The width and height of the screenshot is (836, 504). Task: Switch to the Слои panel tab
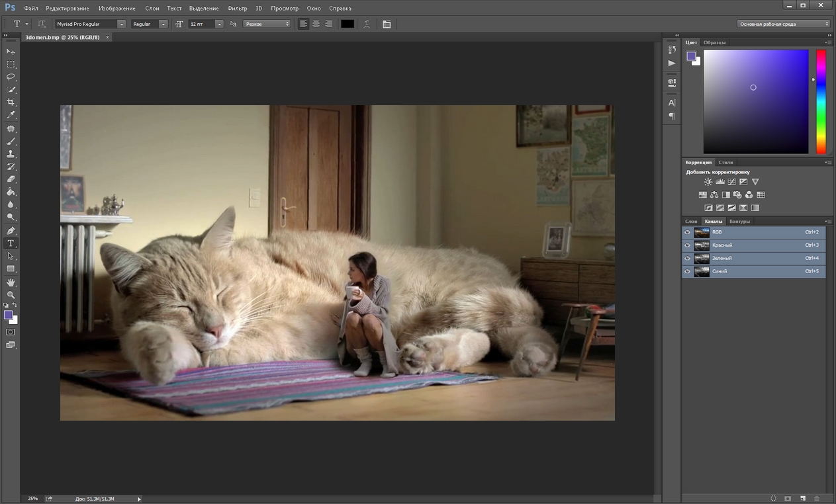691,222
